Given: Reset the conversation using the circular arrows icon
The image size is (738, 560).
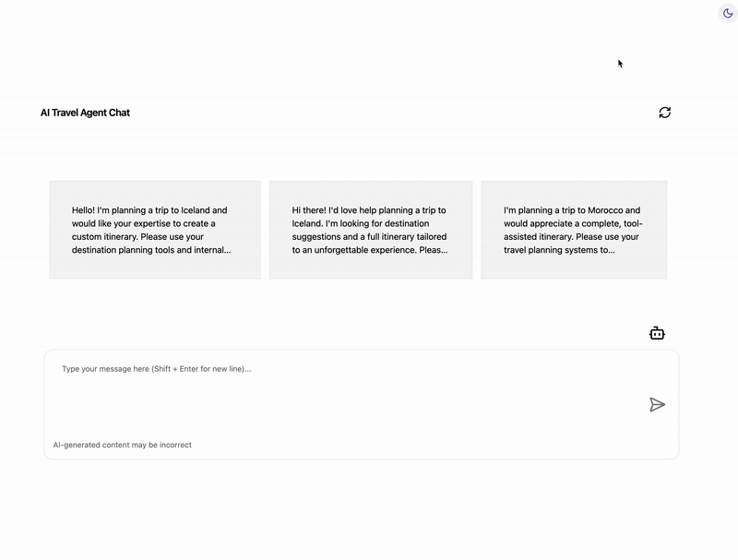Looking at the screenshot, I should click(664, 113).
